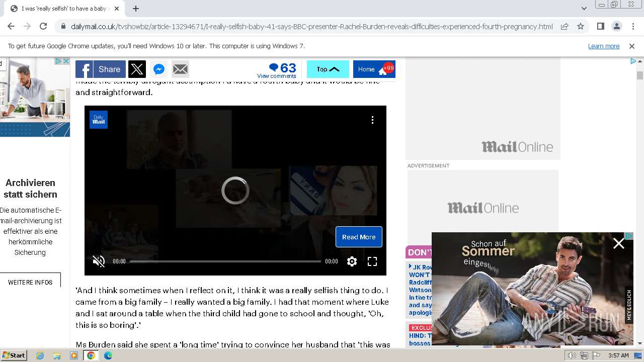Click address bar URL
The height and width of the screenshot is (362, 644).
(x=312, y=27)
